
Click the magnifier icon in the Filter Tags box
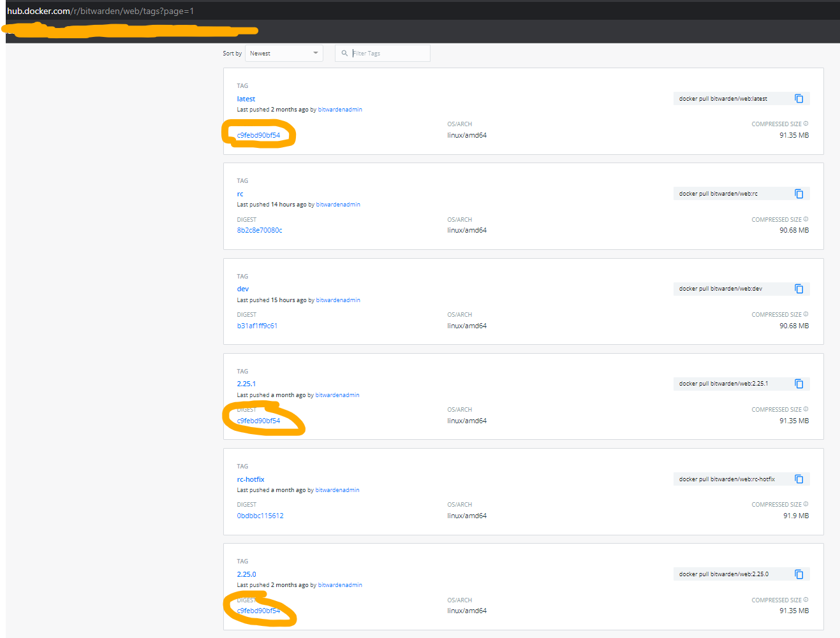point(344,53)
